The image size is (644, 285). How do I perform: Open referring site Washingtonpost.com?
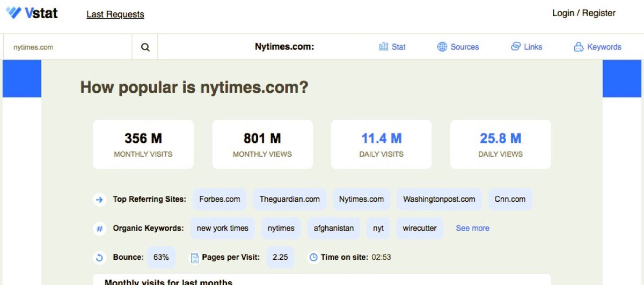[440, 199]
